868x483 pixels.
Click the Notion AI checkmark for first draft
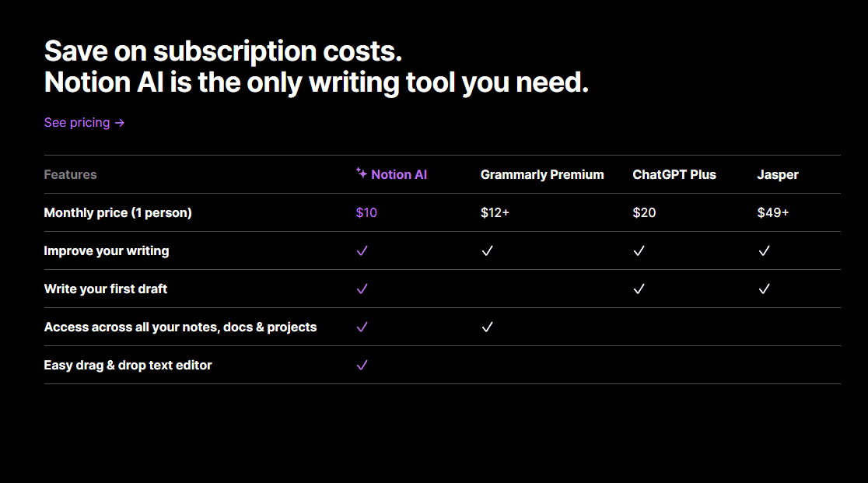click(x=362, y=289)
